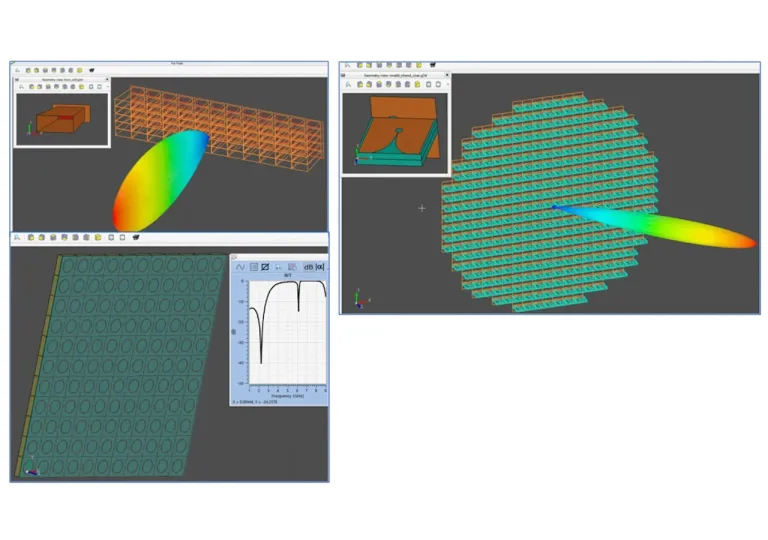Click the last square outline icon in Vivaldi Geometry view toolbar
This screenshot has height=540, width=768.
pos(438,85)
